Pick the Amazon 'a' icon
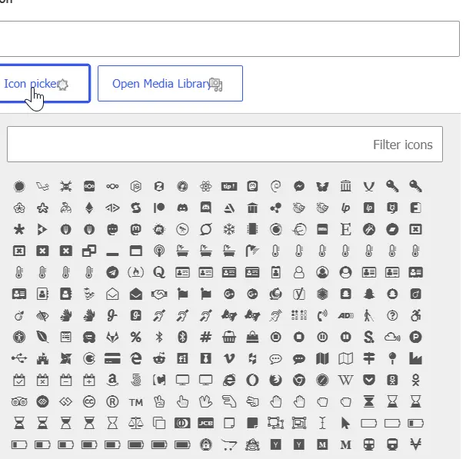This screenshot has height=459, width=476. coord(112,380)
